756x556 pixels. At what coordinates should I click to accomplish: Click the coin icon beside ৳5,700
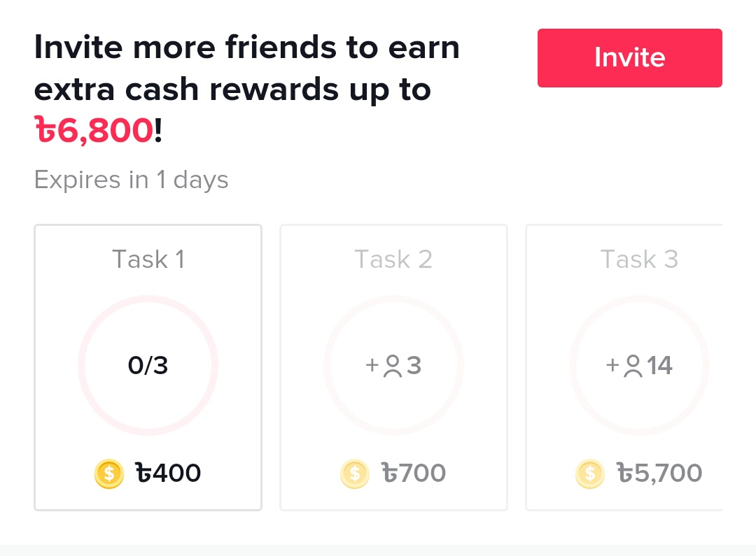coord(590,474)
